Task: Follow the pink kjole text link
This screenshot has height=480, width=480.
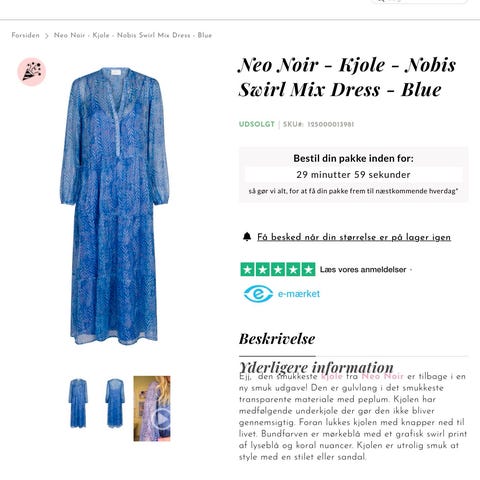Action: (332, 377)
